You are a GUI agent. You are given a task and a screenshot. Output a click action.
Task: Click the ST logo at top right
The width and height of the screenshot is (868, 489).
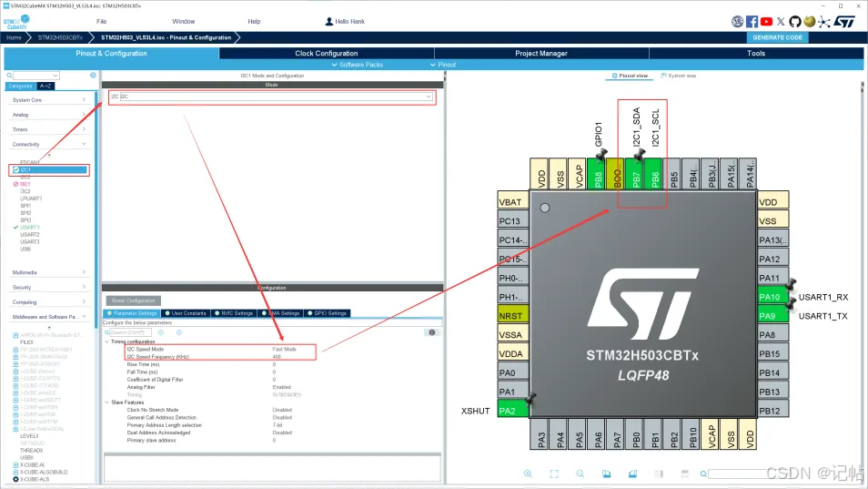pyautogui.click(x=845, y=21)
